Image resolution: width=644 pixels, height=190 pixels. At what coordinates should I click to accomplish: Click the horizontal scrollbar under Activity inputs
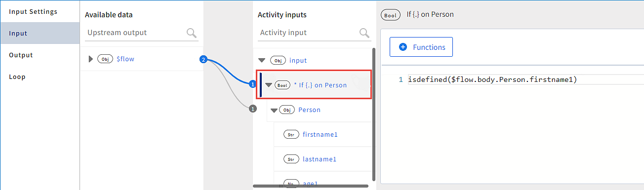311,186
